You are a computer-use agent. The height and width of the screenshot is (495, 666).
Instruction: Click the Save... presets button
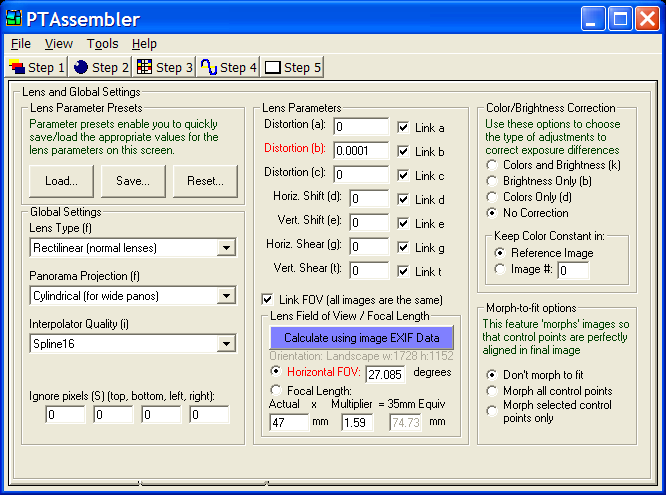(x=133, y=181)
